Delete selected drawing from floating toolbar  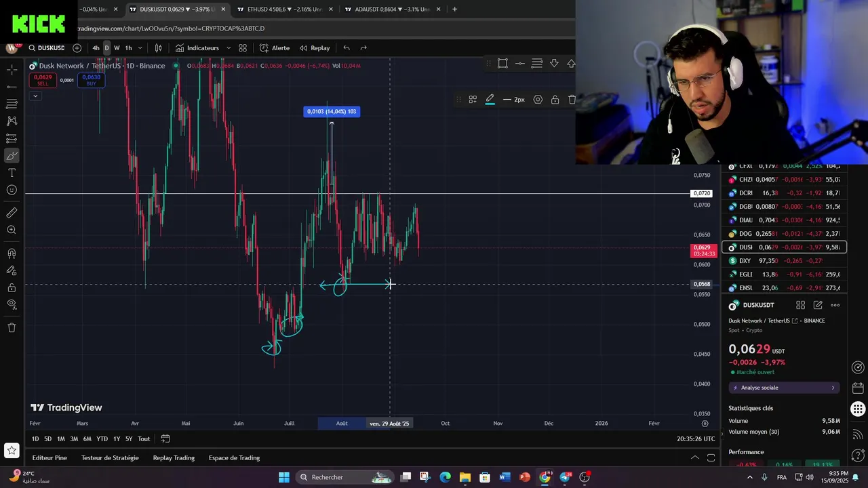point(572,100)
